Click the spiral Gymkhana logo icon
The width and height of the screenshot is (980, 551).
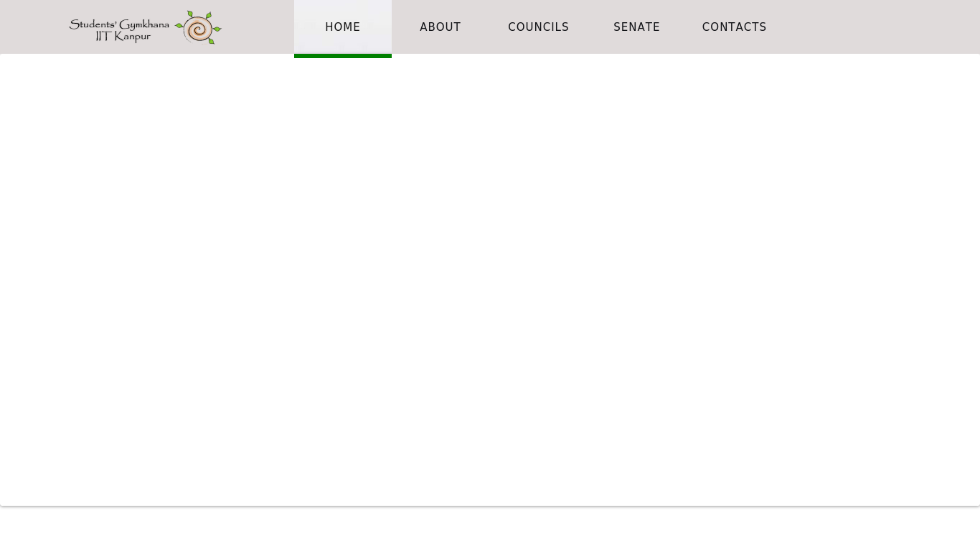pyautogui.click(x=198, y=28)
